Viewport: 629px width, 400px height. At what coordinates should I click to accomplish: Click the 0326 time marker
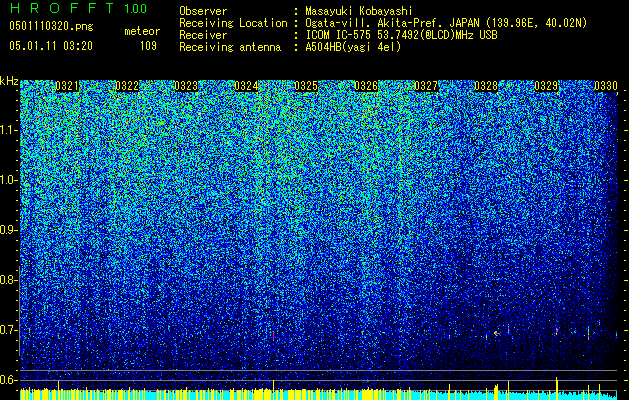(x=366, y=86)
